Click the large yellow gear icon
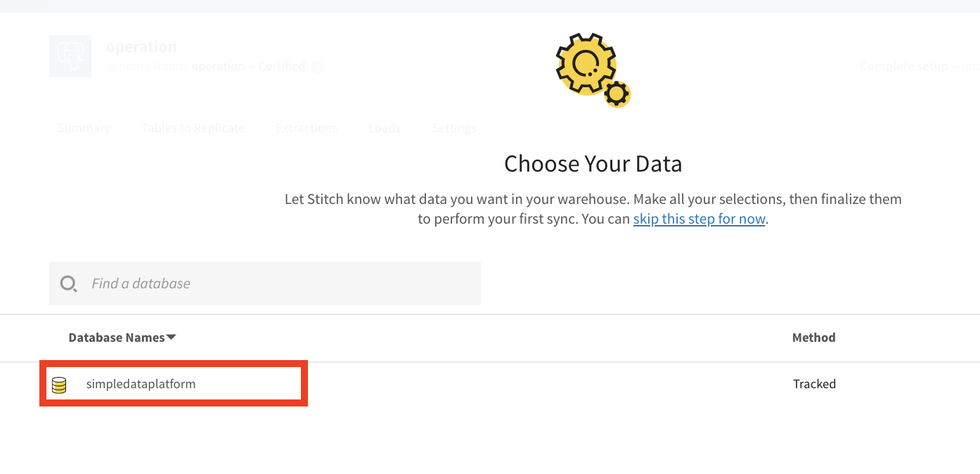The height and width of the screenshot is (474, 980). 585,65
